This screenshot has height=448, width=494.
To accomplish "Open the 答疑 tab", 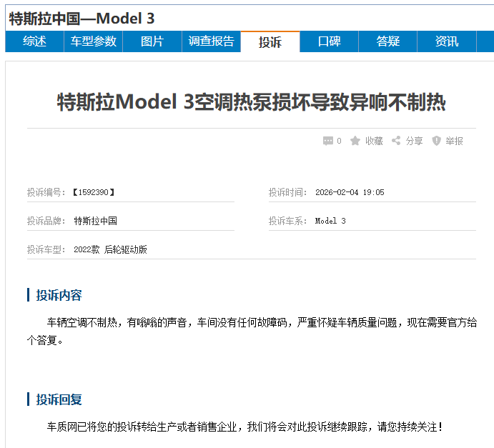I will pyautogui.click(x=387, y=41).
